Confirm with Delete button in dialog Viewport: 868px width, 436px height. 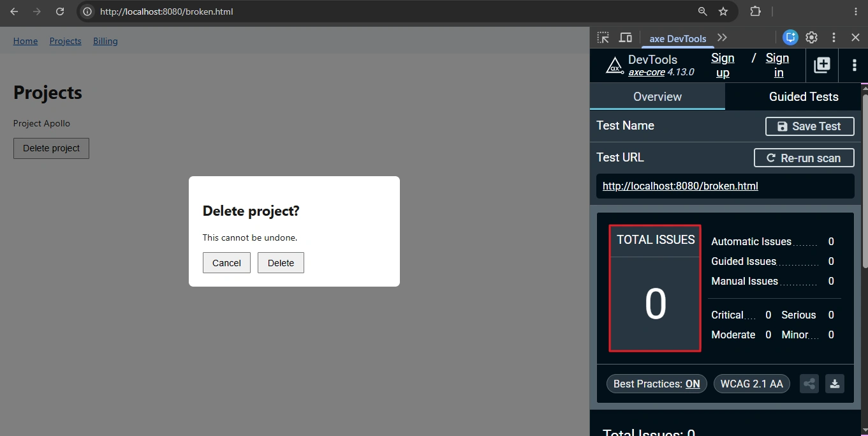click(281, 263)
